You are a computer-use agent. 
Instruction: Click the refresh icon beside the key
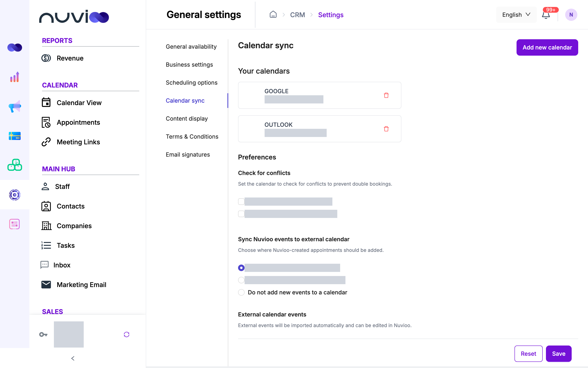click(127, 334)
